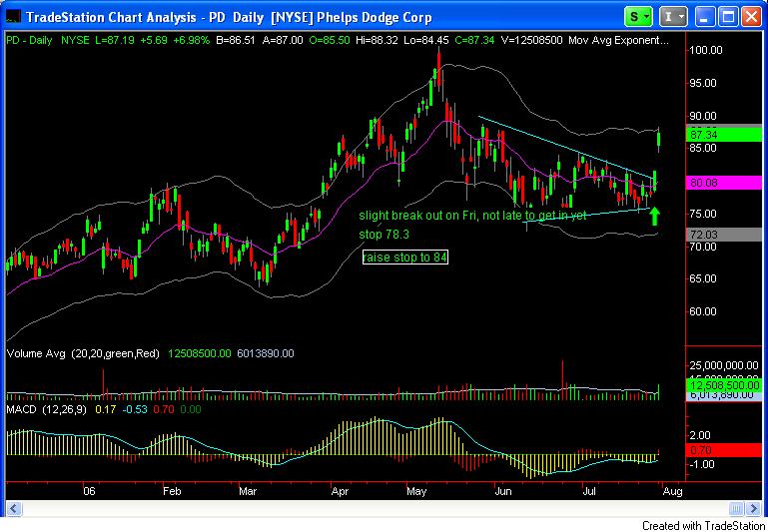Image resolution: width=768 pixels, height=532 pixels.
Task: Select the upper cyan descending trendline
Action: (566, 147)
